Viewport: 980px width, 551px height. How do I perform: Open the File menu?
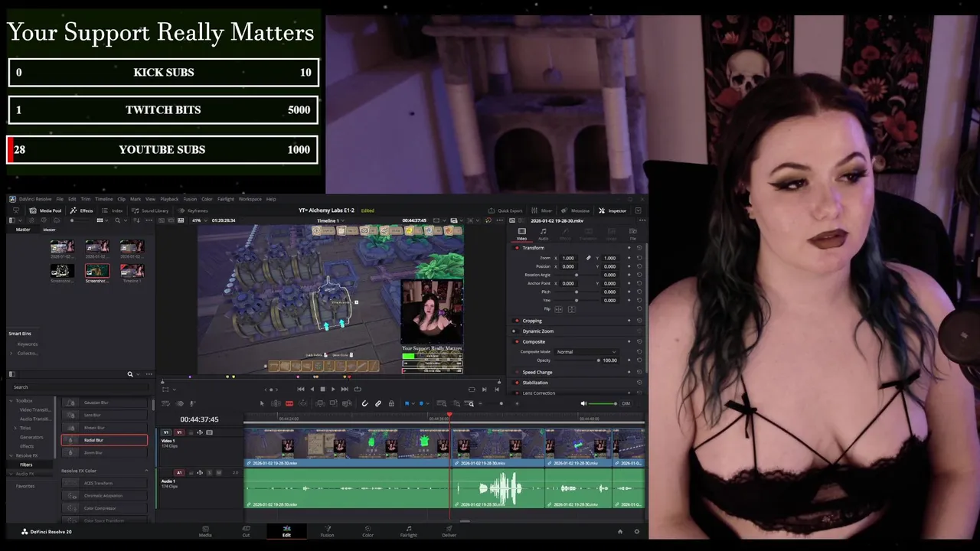pos(60,199)
